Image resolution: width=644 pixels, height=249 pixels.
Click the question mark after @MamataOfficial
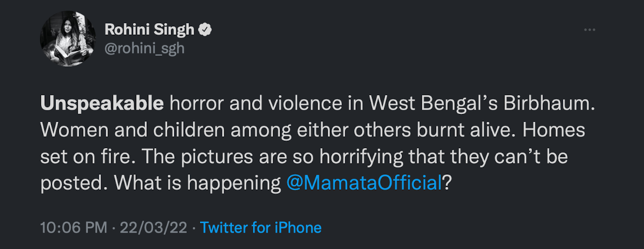tap(447, 182)
